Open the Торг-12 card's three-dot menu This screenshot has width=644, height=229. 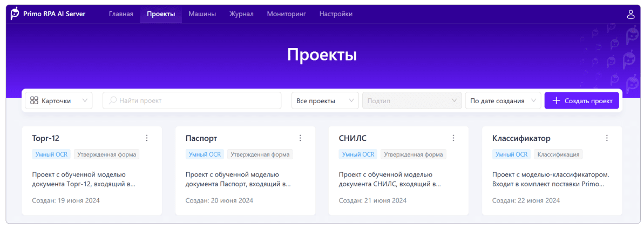147,138
